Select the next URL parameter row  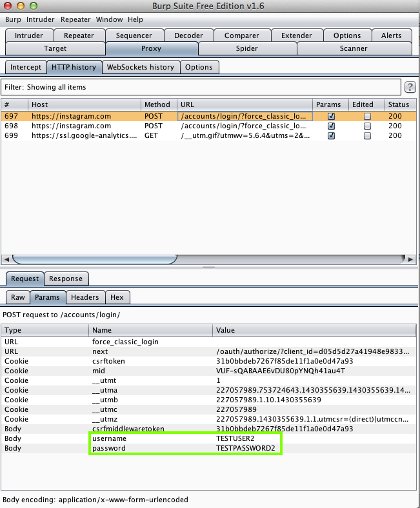208,351
